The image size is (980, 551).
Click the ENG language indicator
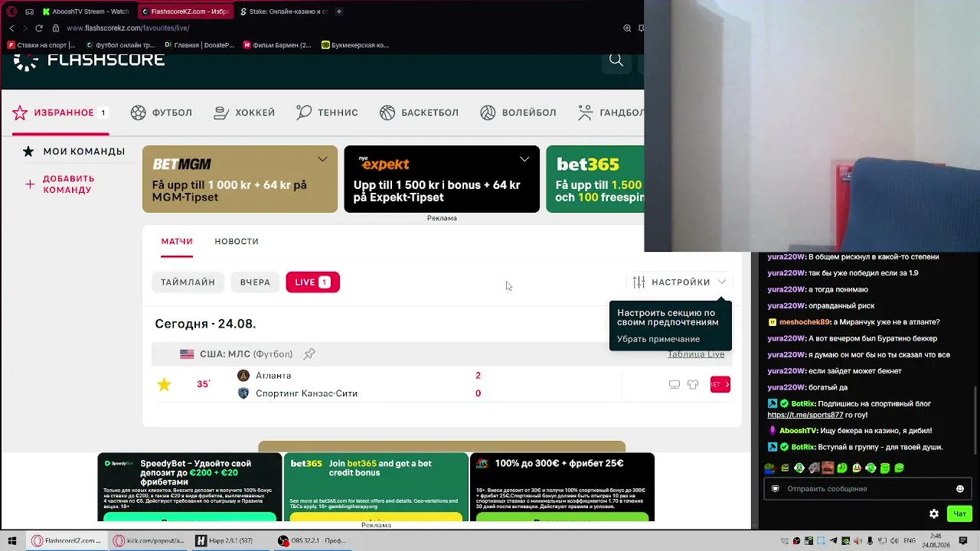910,541
